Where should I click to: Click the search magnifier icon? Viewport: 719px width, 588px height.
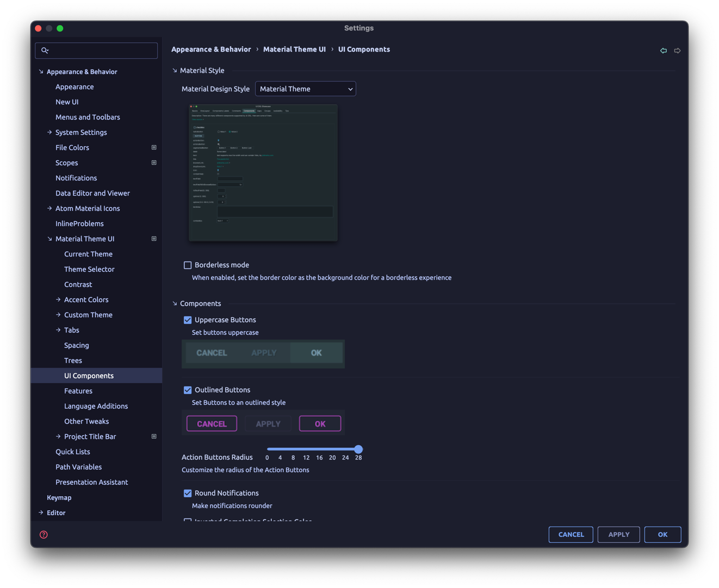click(x=45, y=50)
